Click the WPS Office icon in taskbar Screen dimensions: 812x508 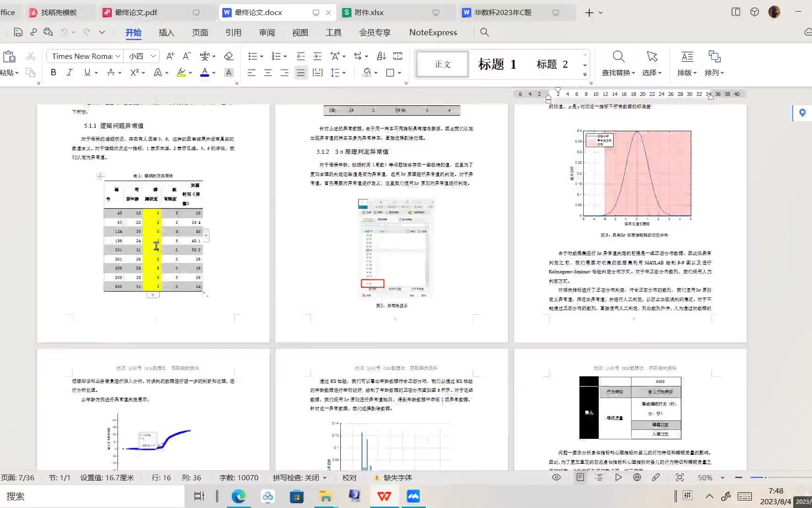[x=384, y=496]
